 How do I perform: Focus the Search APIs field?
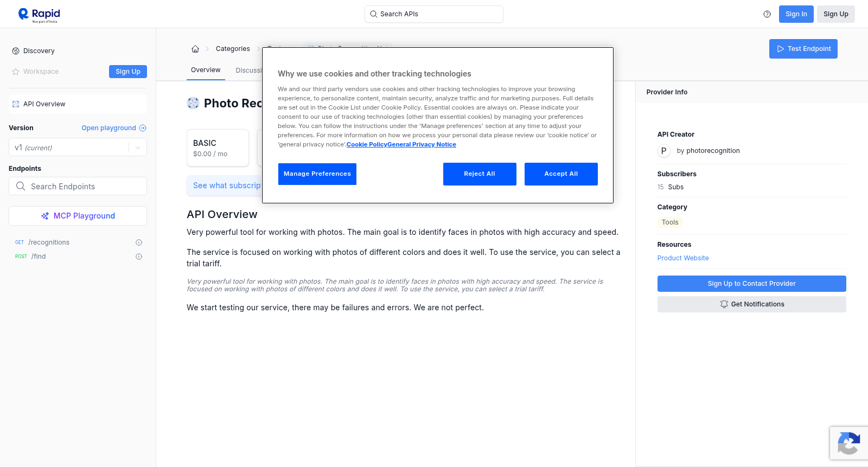(x=433, y=14)
